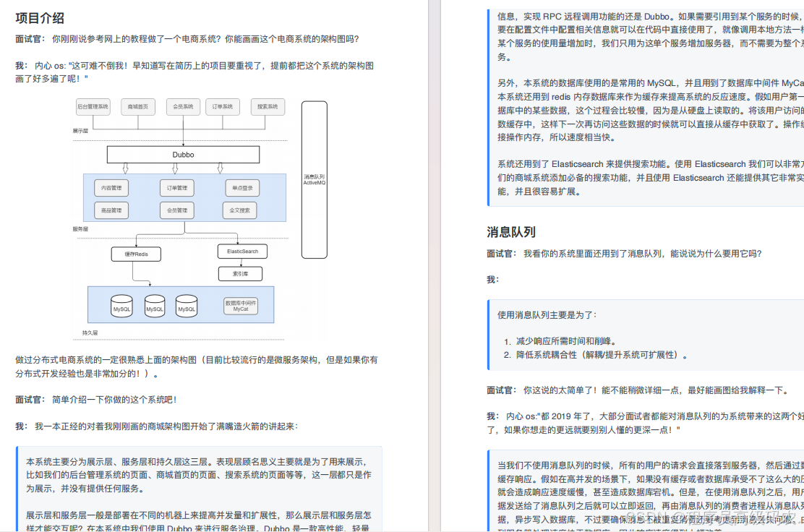Select the '内容管理' service box
The image size is (804, 532).
[x=111, y=188]
